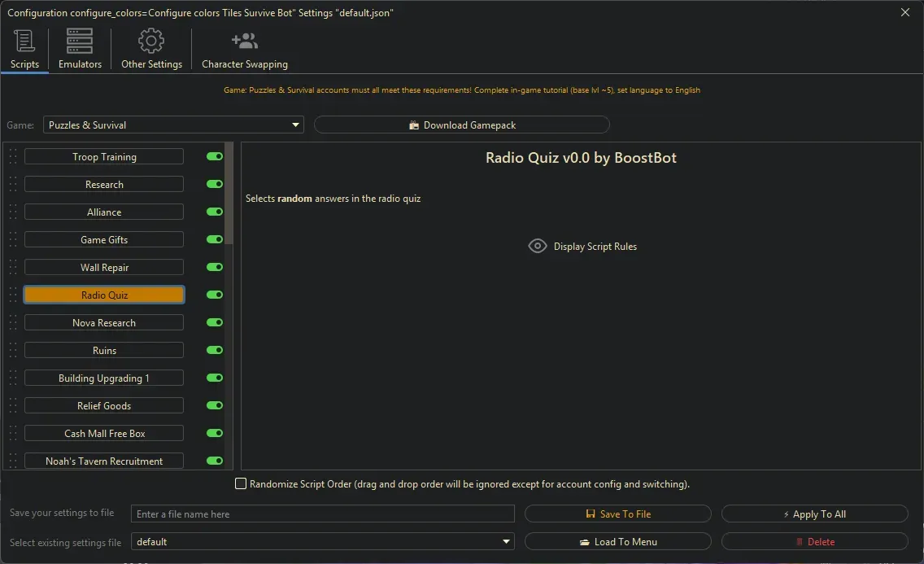Grab the drag handle beside Troop Training
The image size is (924, 564).
[13, 157]
